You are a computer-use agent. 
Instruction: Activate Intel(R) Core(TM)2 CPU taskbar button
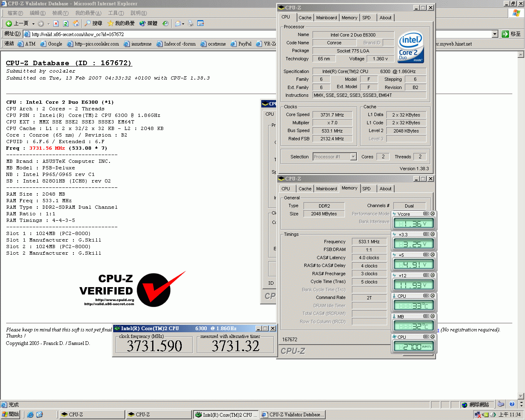click(226, 415)
